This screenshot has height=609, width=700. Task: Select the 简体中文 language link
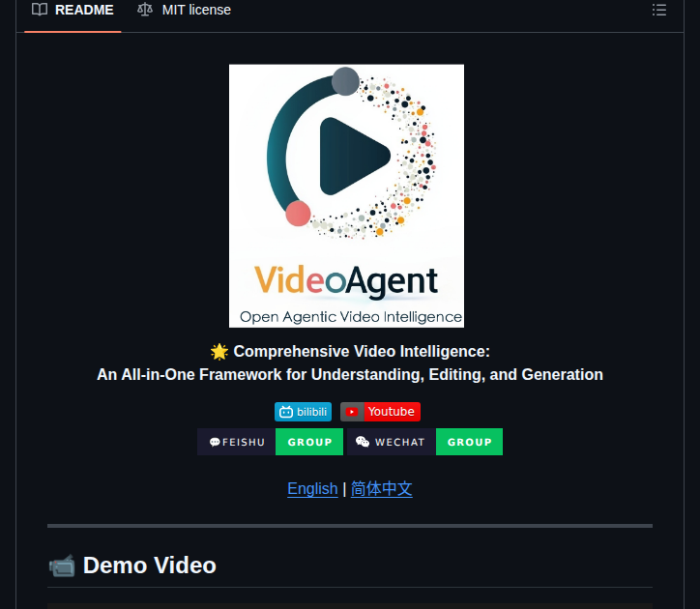pyautogui.click(x=382, y=489)
